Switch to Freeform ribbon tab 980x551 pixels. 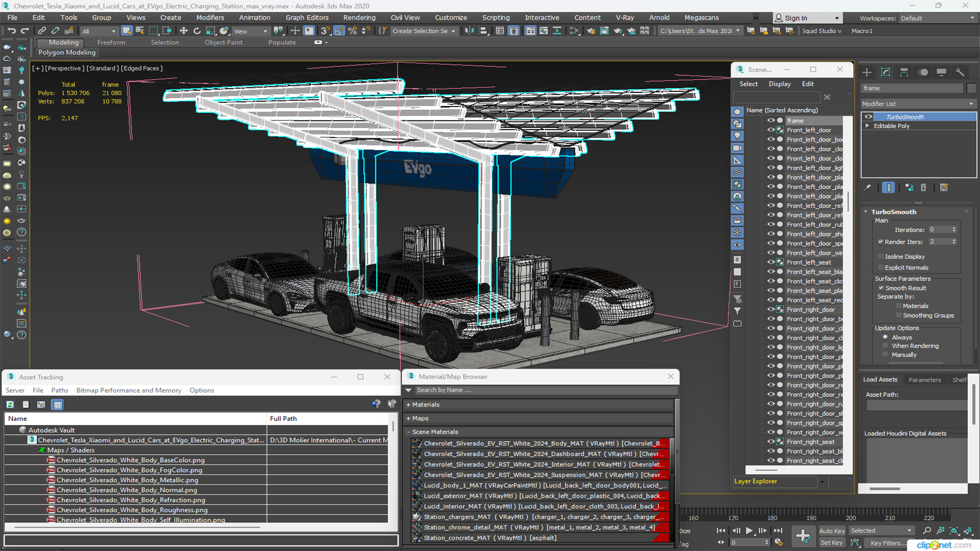click(111, 42)
